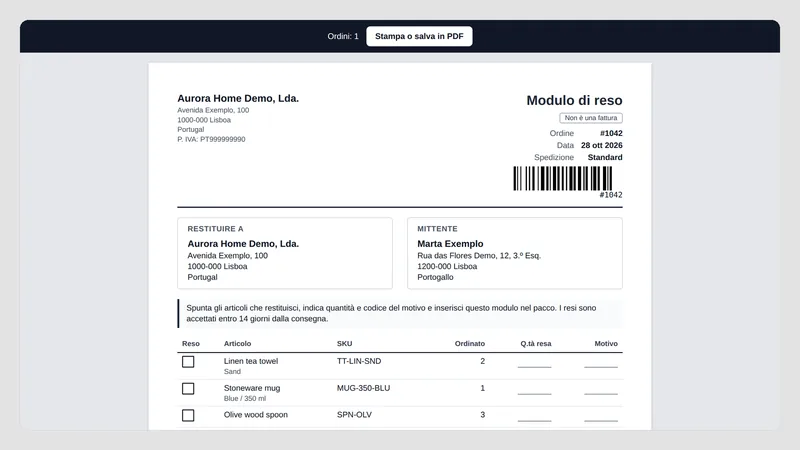Click Motivo field for Stoneware mug
The width and height of the screenshot is (800, 450).
pos(601,389)
